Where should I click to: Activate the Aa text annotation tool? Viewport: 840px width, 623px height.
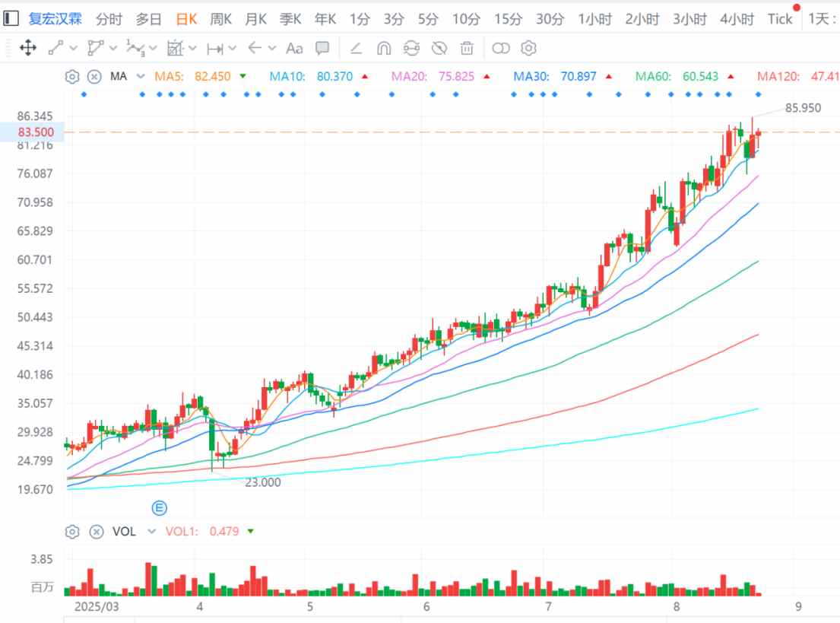coord(294,49)
